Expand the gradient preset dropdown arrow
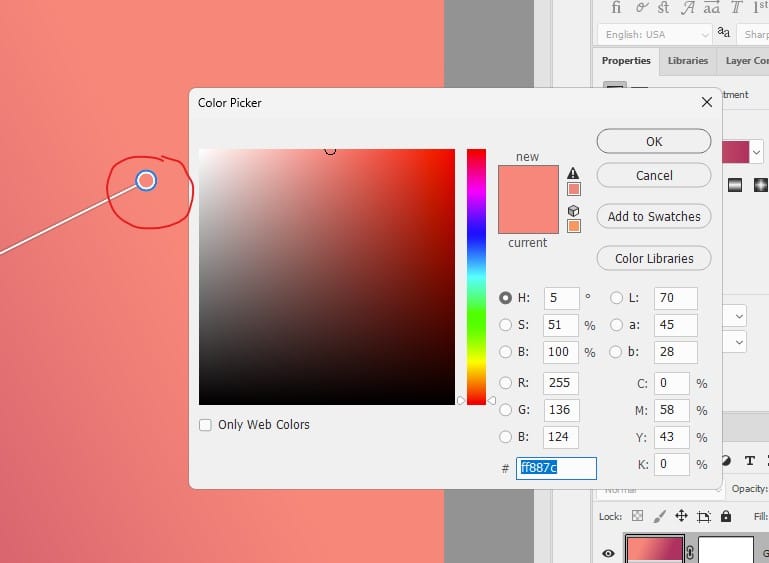This screenshot has height=563, width=769. point(756,152)
